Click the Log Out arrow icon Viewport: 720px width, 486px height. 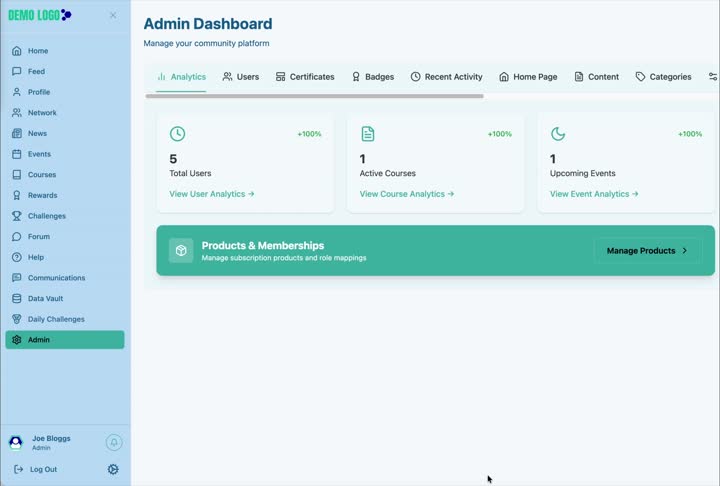[x=18, y=469]
